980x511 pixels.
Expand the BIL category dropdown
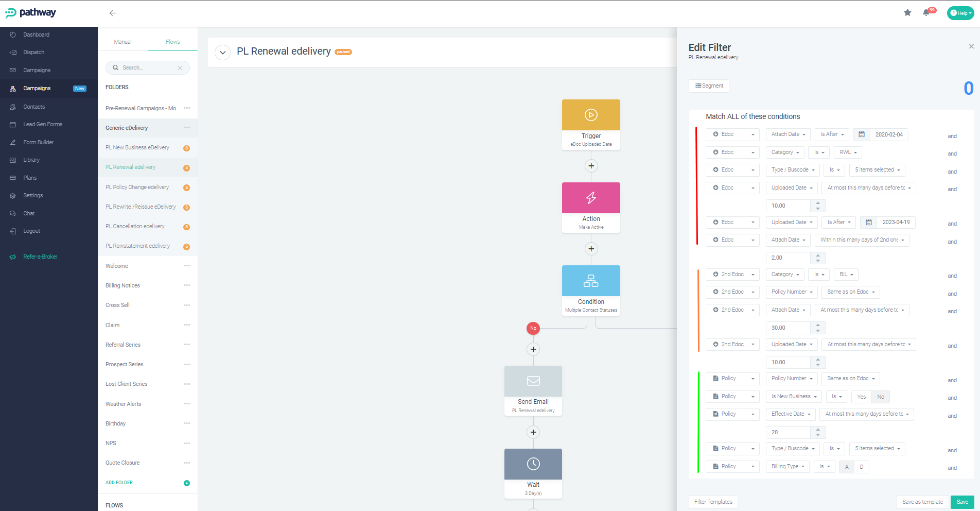tap(846, 275)
